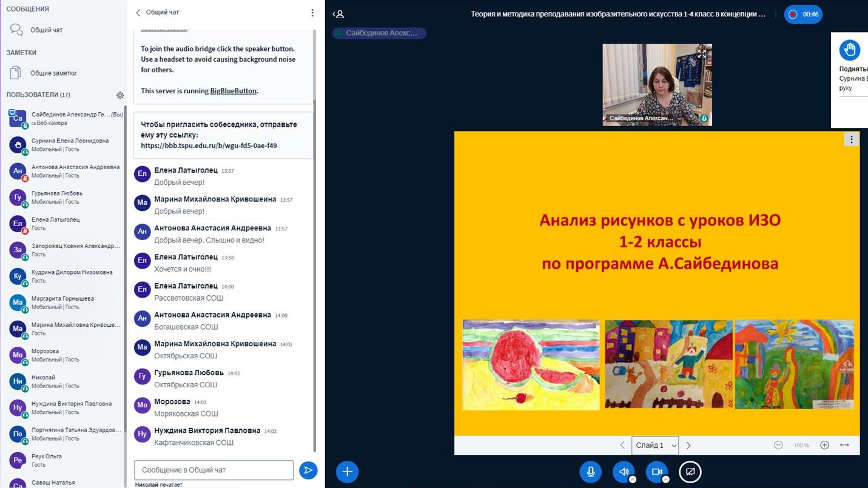The image size is (868, 488).
Task: Open the chat options three-dot menu
Action: point(312,13)
